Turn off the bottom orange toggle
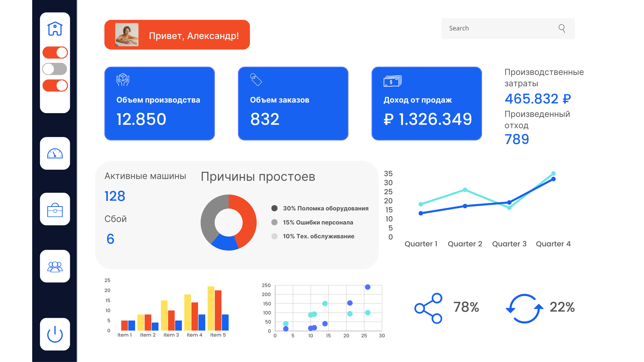The width and height of the screenshot is (644, 362). 55,85
